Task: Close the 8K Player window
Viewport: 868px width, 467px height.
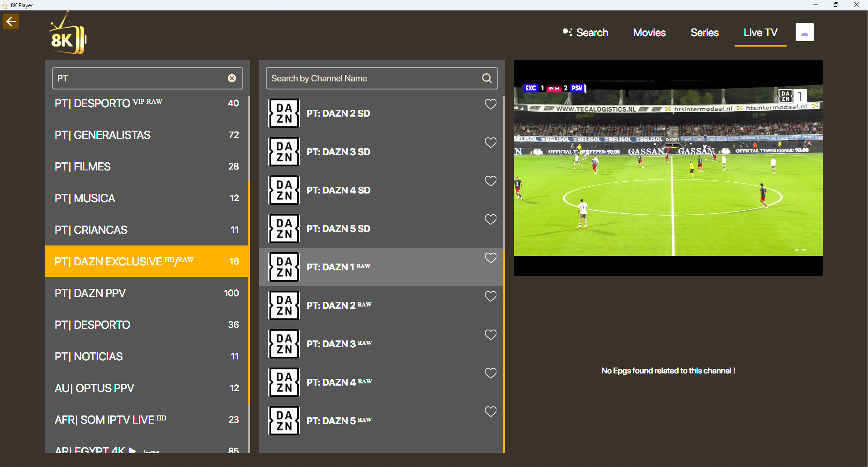Action: 857,5
